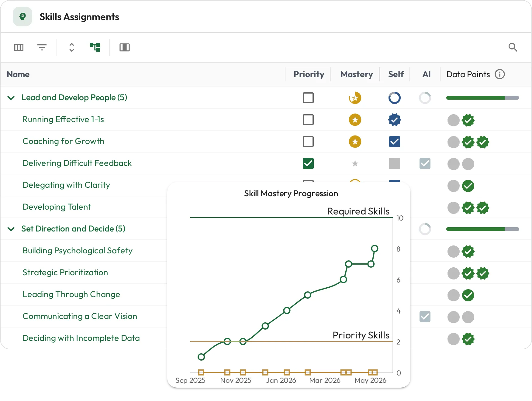Open the filter rows icon

click(x=42, y=47)
